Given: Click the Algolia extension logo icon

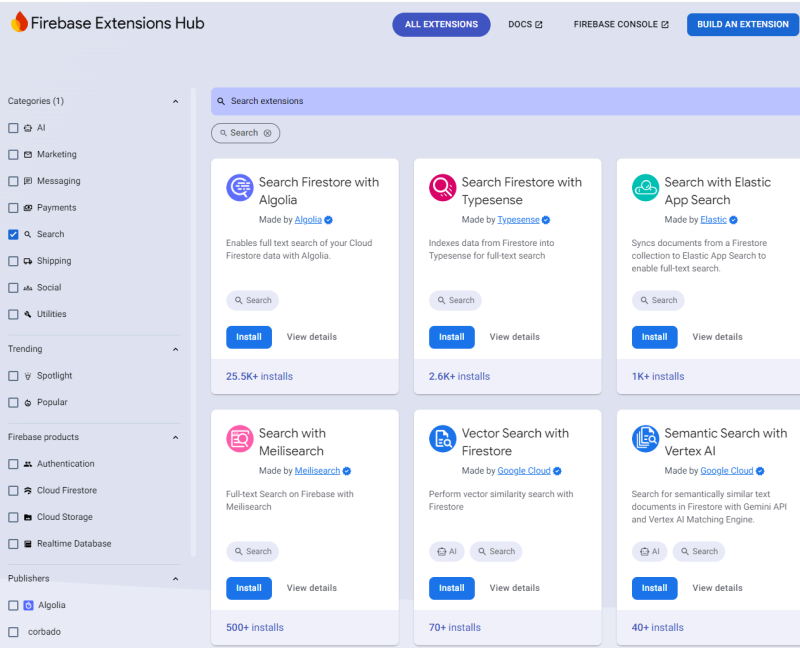Looking at the screenshot, I should [x=240, y=188].
